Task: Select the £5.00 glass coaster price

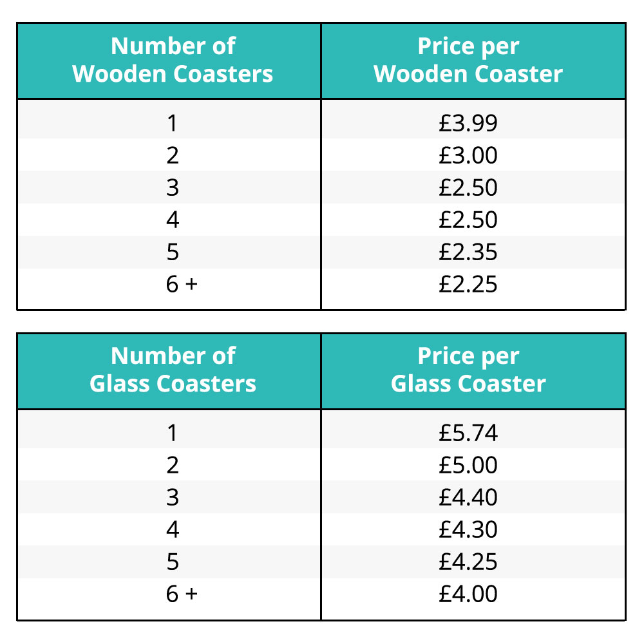Action: [468, 465]
